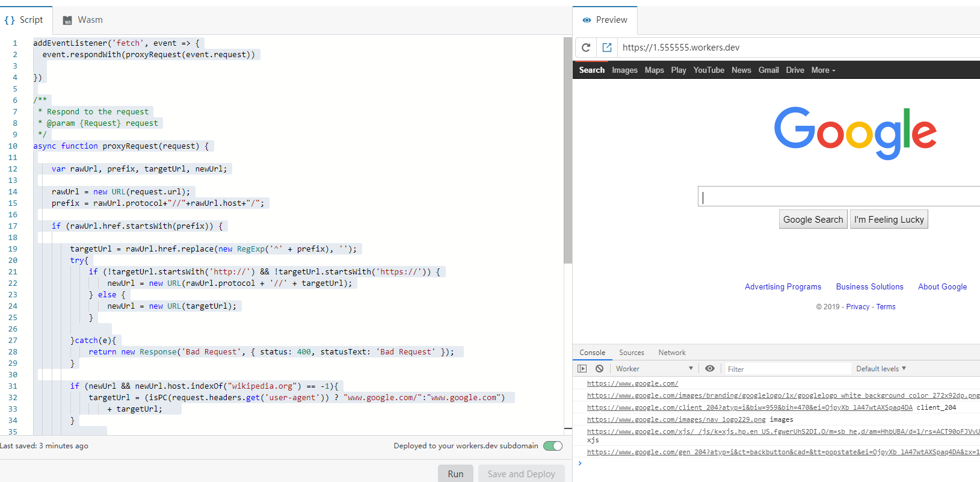
Task: Click the Run button
Action: (455, 474)
